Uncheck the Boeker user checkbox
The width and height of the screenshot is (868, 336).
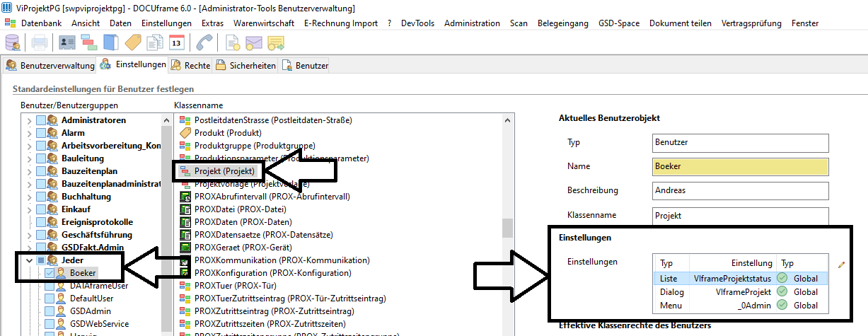pyautogui.click(x=50, y=272)
